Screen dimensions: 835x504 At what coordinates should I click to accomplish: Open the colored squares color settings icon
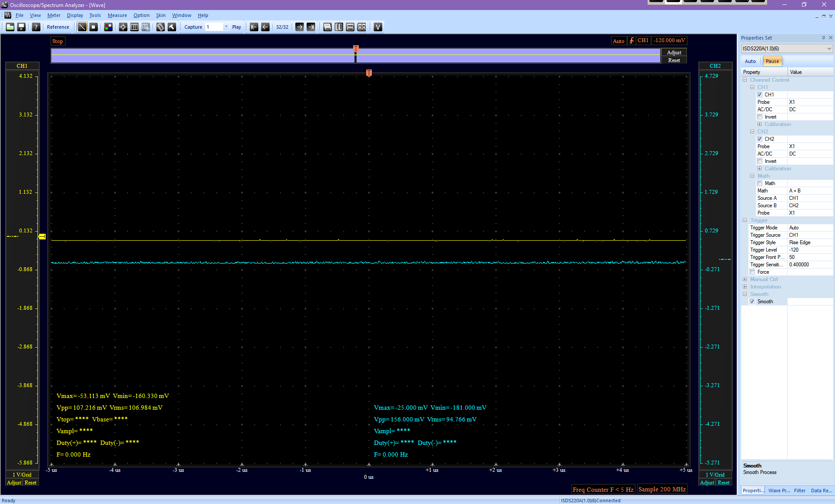(x=108, y=27)
